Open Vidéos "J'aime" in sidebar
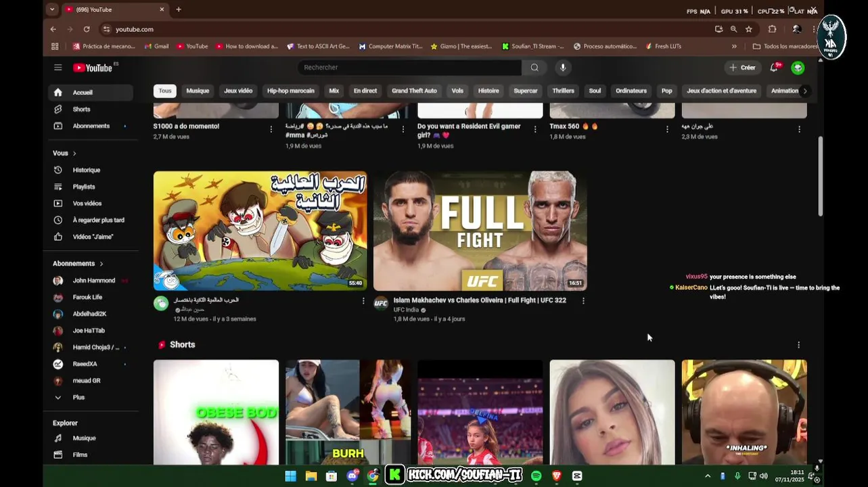This screenshot has width=868, height=487. (90, 237)
